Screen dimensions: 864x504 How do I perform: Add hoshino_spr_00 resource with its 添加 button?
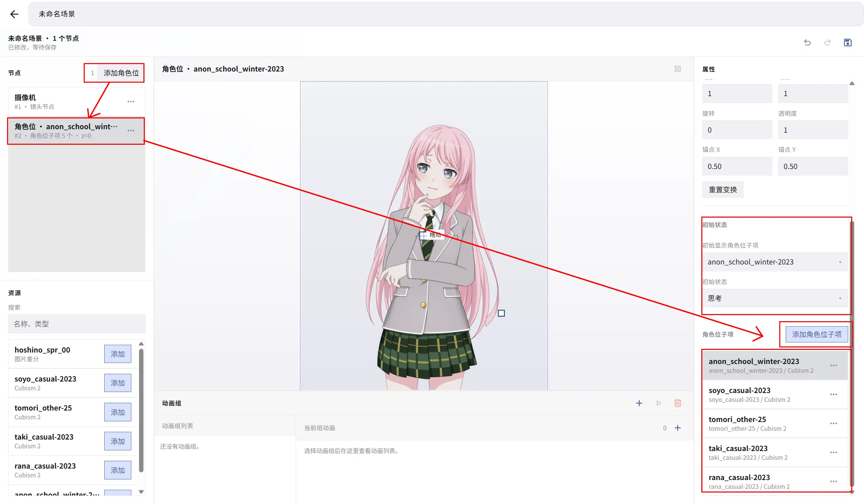(x=117, y=354)
